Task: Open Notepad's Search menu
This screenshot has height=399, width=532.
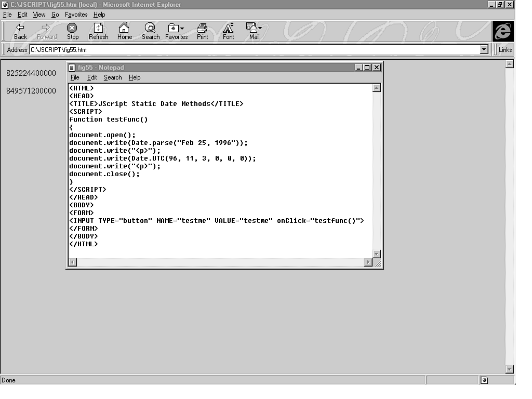Action: tap(113, 77)
